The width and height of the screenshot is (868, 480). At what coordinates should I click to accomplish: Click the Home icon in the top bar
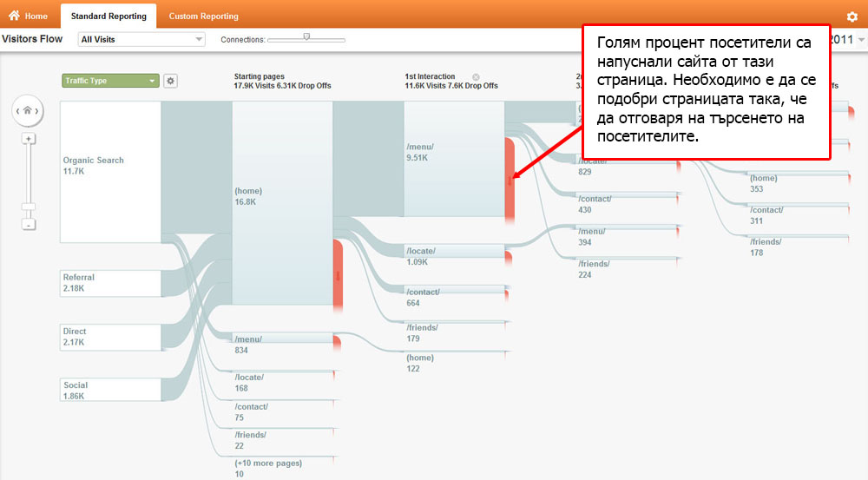(x=14, y=16)
